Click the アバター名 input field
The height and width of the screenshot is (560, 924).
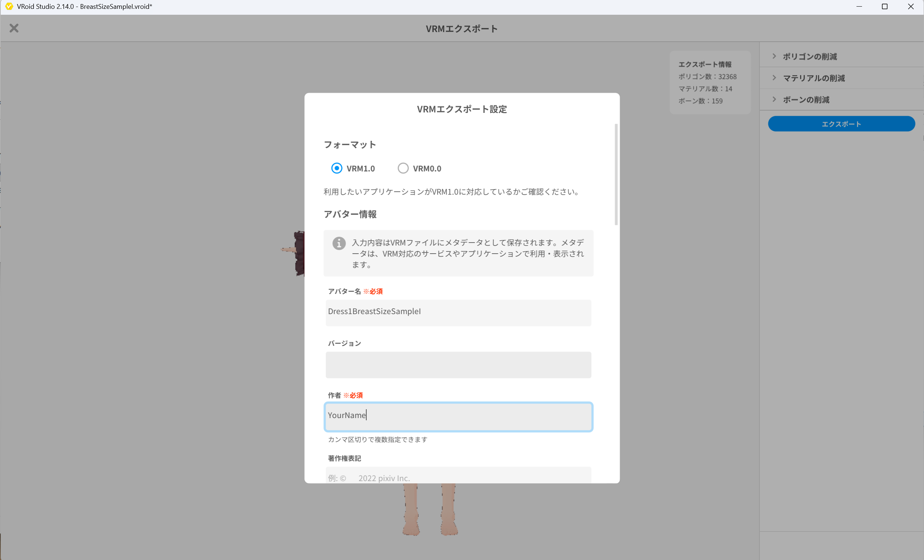tap(458, 313)
